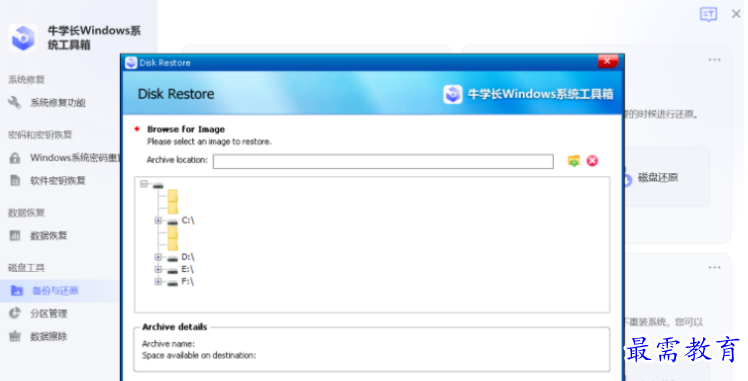
Task: Click the logo in Disk Restore header banner
Action: tap(452, 94)
